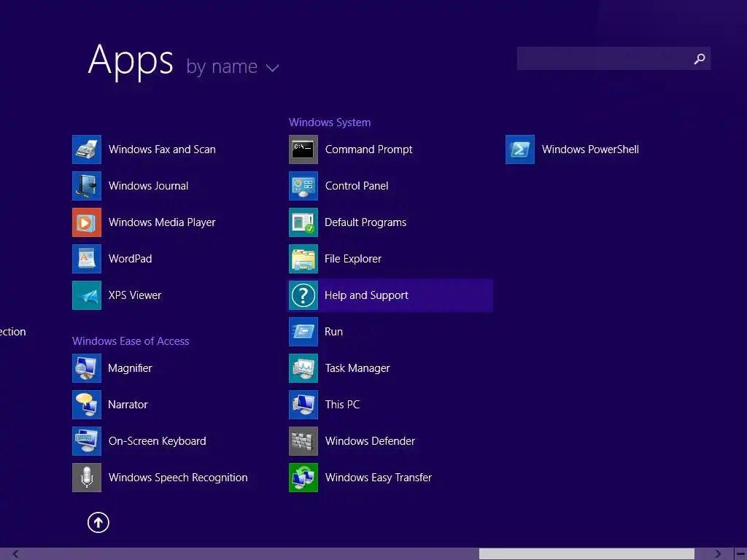Click the 'Windows Defender' label
This screenshot has width=747, height=560.
coord(370,441)
